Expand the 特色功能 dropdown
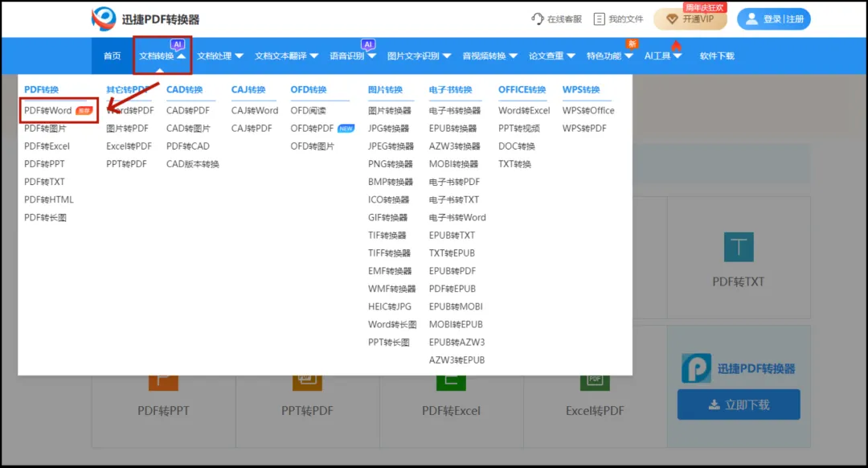Screen dimensions: 868x468 (609, 56)
